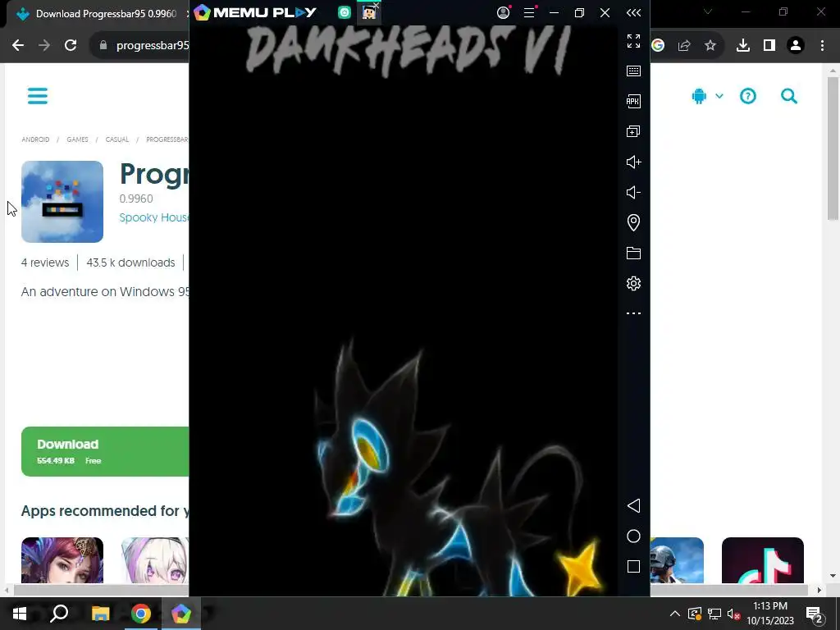Open Spooky House developer link
This screenshot has width=840, height=630.
(153, 217)
